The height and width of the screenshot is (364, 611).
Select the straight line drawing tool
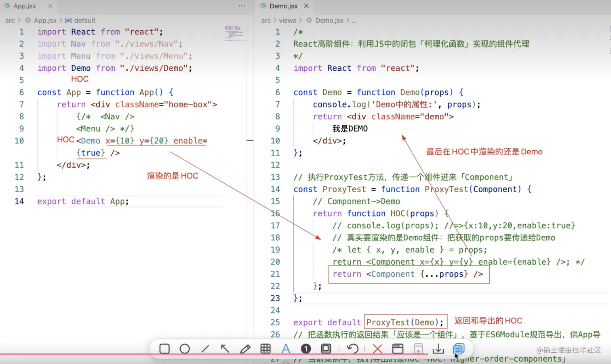(x=205, y=349)
